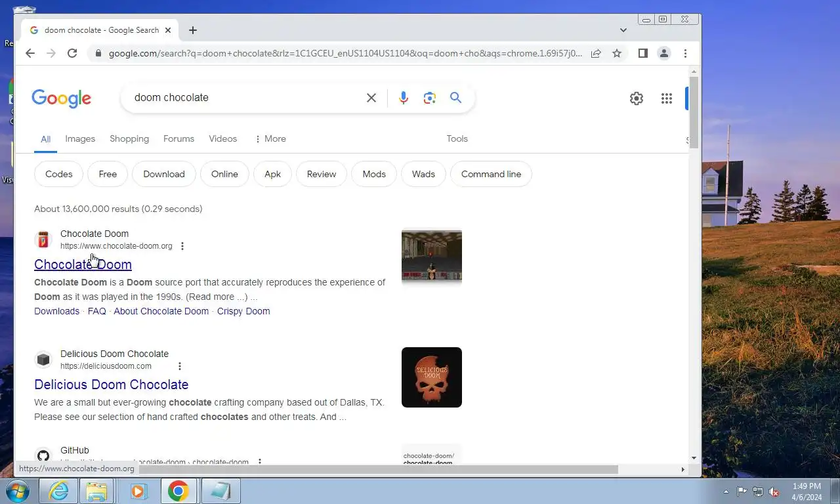Open the Delicious Doom Chocolate title link
840x504 pixels.
tap(112, 385)
